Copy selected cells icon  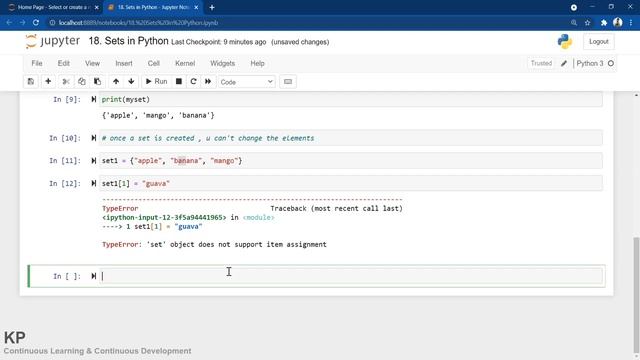coord(82,82)
